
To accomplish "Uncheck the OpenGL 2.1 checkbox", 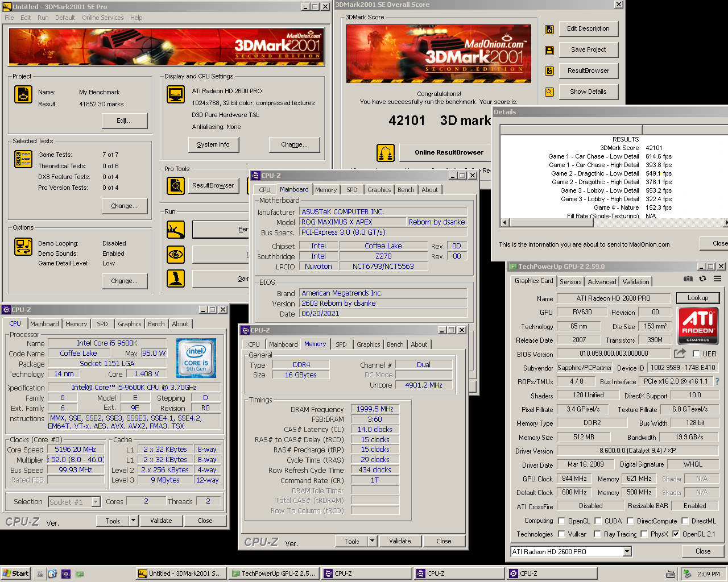I will 676,534.
